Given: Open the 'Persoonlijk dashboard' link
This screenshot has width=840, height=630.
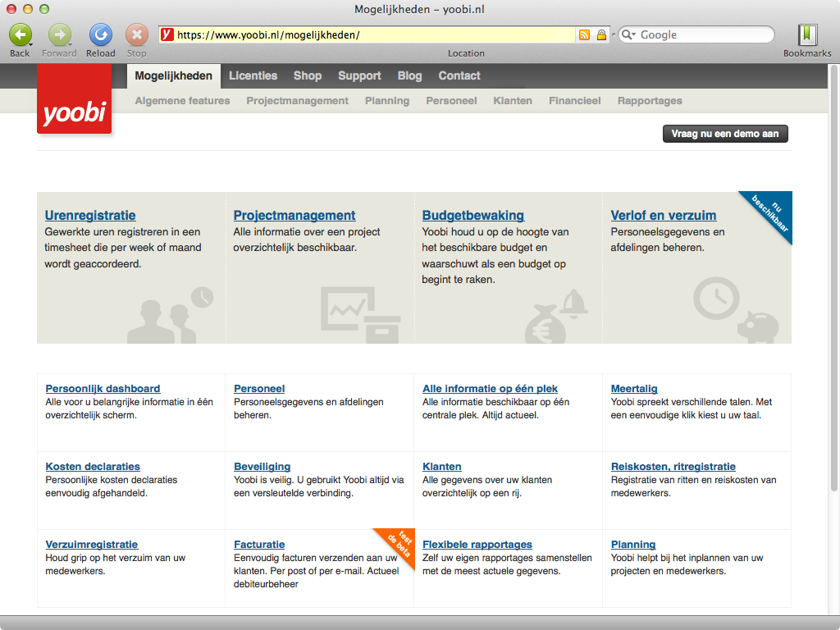Looking at the screenshot, I should tap(103, 388).
